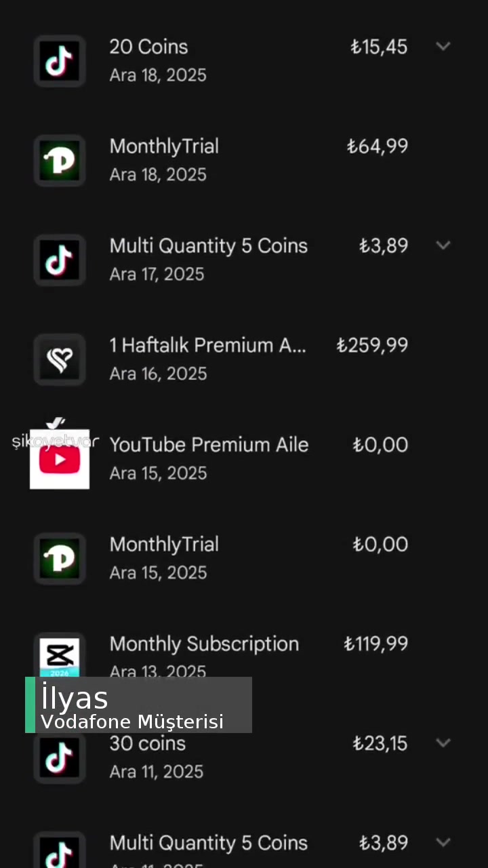The width and height of the screenshot is (488, 868).
Task: Click the ₺259,99 price of Haftalık Premium
Action: pos(371,345)
